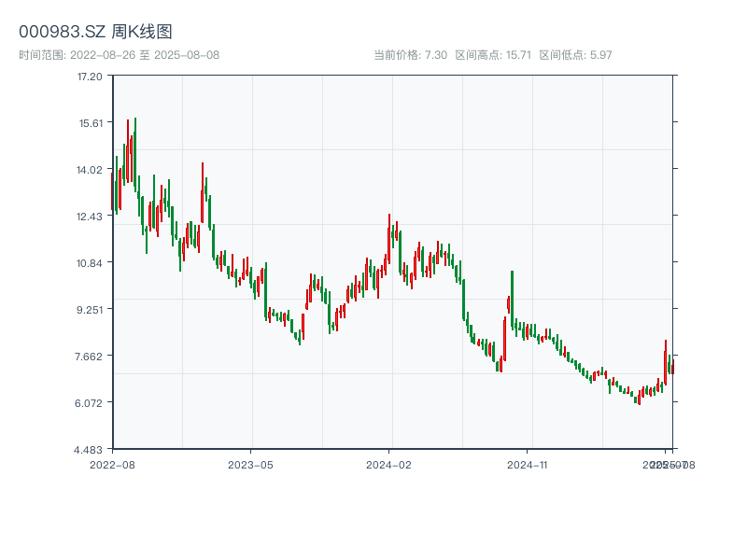This screenshot has height=560, width=747.
Task: Click y-axis label 15.61
Action: pos(91,123)
